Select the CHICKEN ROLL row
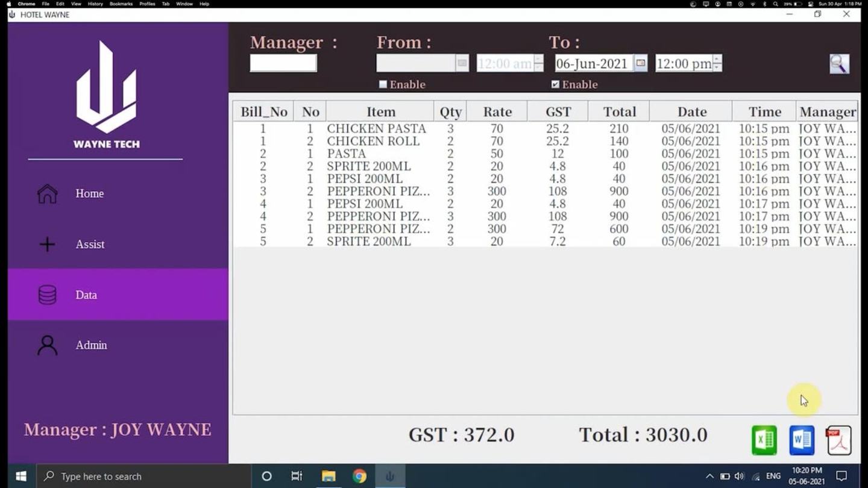 click(x=545, y=141)
